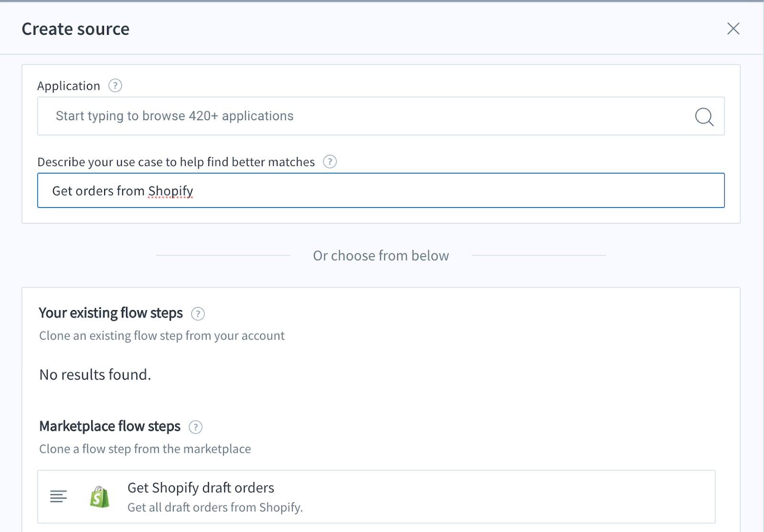This screenshot has height=532, width=764.
Task: Click the list icon beside Shopify draft orders
Action: (58, 496)
